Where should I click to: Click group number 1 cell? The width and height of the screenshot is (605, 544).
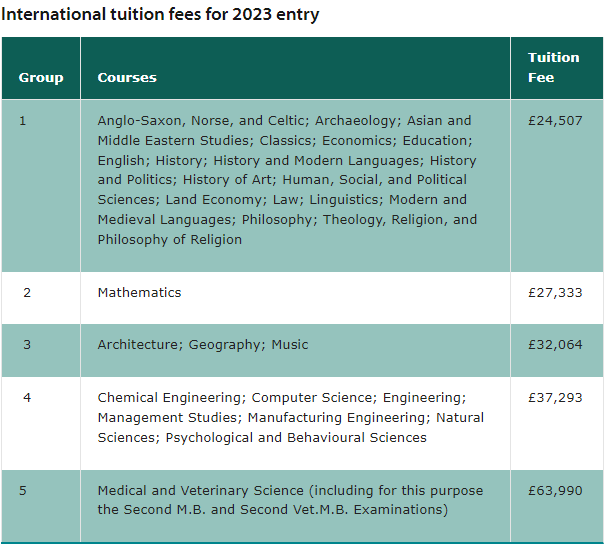click(41, 186)
